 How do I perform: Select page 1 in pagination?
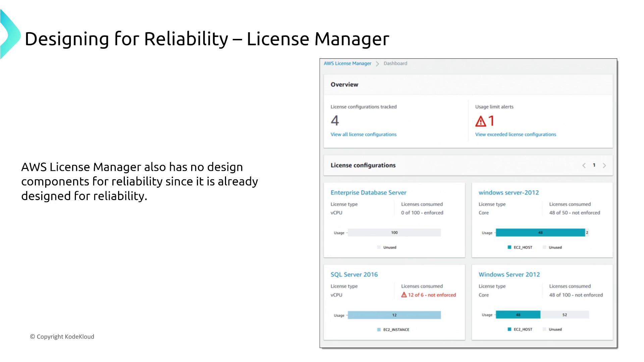594,165
